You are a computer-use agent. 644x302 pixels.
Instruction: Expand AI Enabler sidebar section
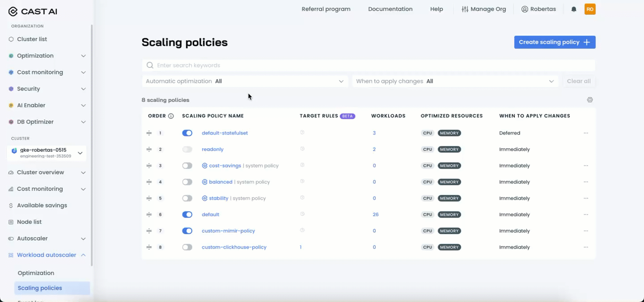tap(47, 105)
